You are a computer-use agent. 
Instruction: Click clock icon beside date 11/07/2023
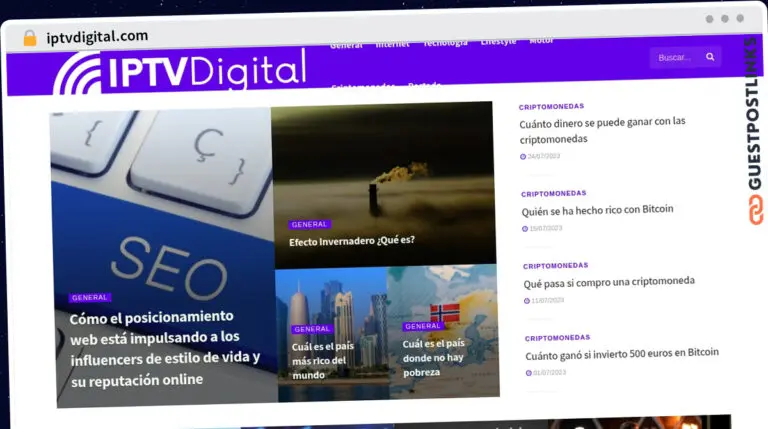[527, 300]
